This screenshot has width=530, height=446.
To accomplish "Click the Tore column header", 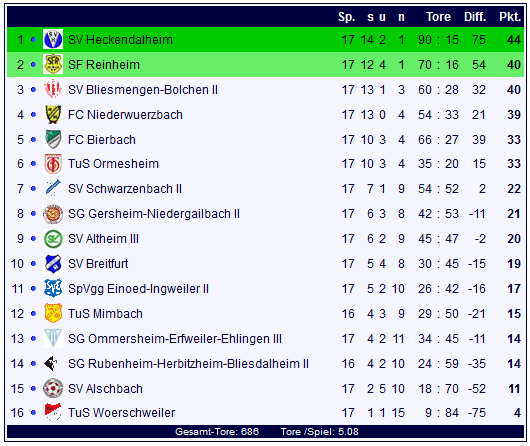I will pos(438,17).
